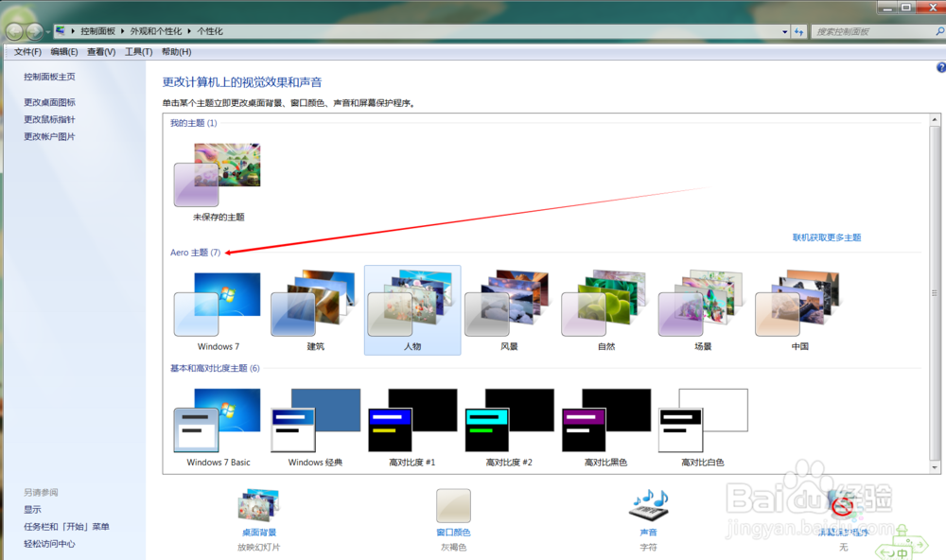Go to 控制面板主页

pos(49,77)
